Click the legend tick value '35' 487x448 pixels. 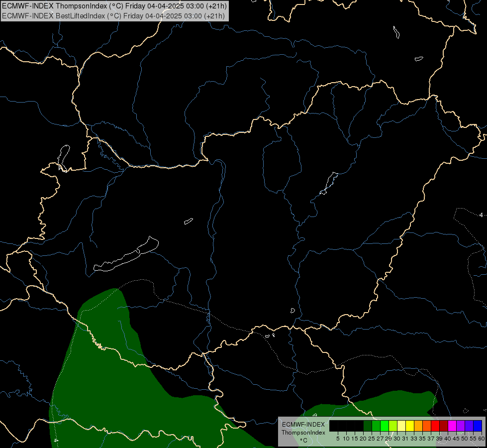click(422, 439)
